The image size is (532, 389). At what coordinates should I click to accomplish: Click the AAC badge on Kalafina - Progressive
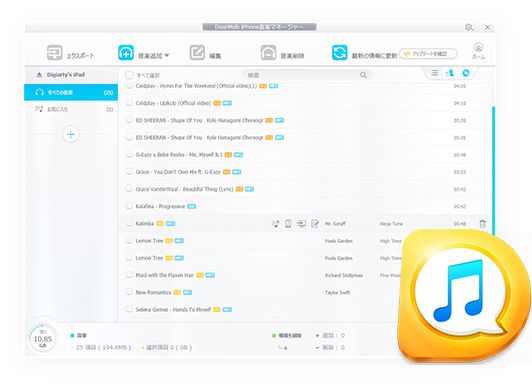point(192,207)
